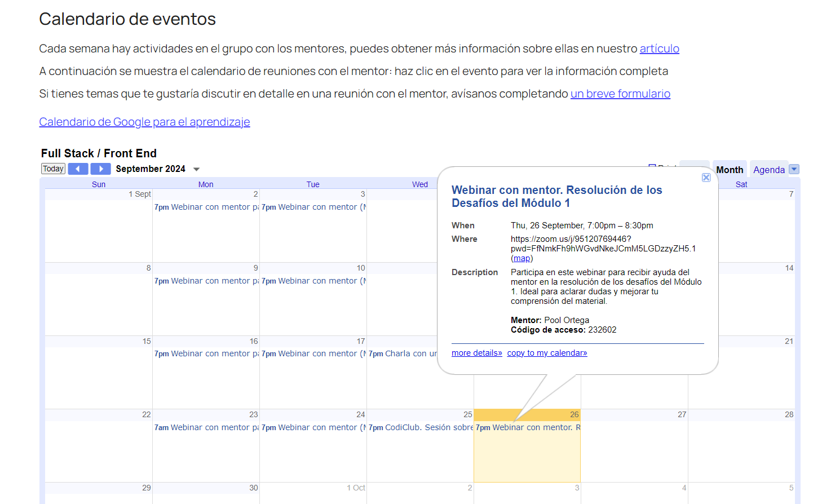The image size is (822, 504).
Task: Expand the month picker triangle next to title
Action: [x=196, y=169]
